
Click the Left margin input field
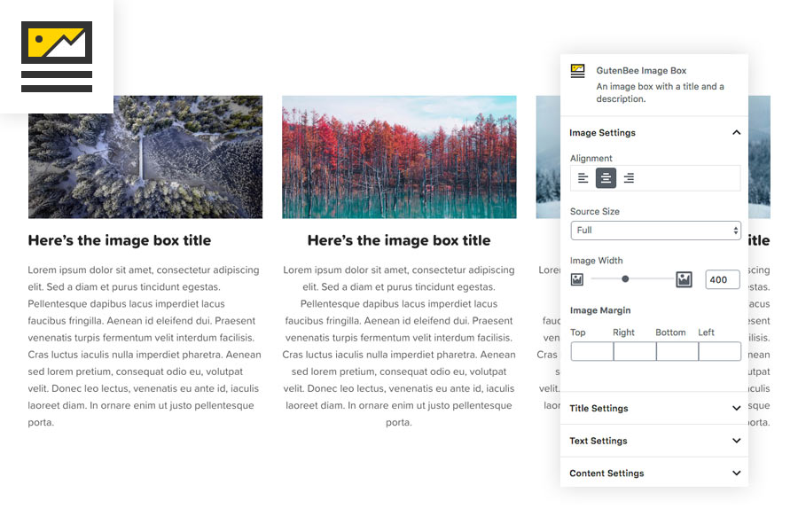click(x=719, y=351)
